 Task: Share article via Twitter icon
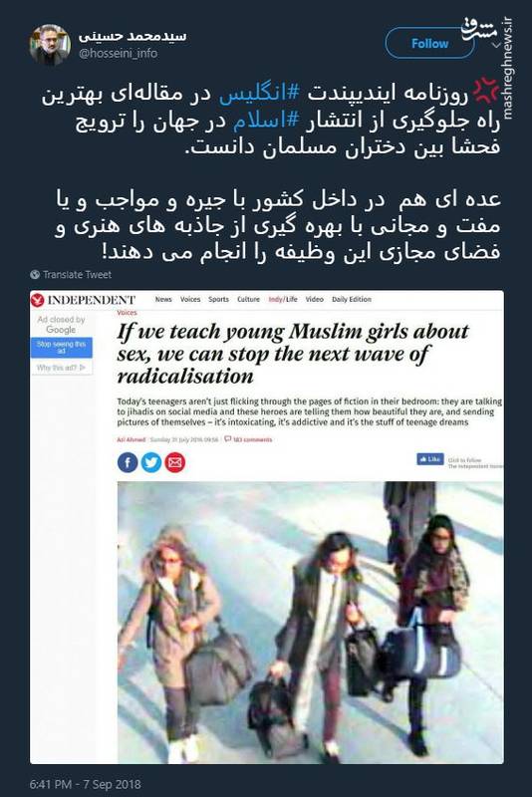pyautogui.click(x=150, y=462)
